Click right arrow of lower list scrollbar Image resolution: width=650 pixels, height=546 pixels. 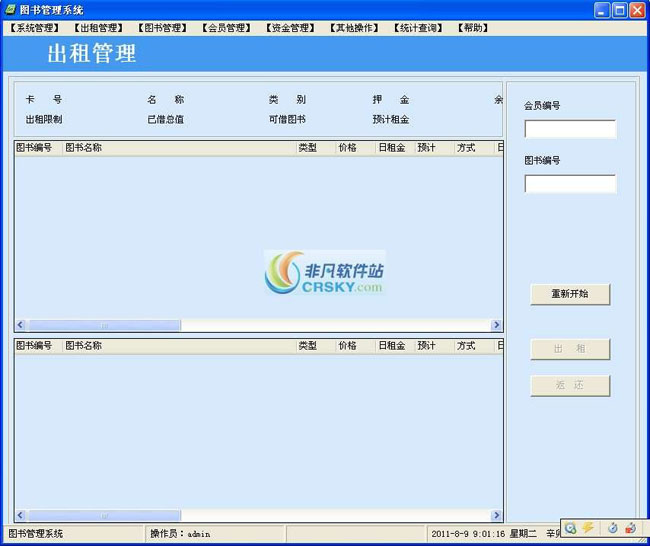point(496,515)
